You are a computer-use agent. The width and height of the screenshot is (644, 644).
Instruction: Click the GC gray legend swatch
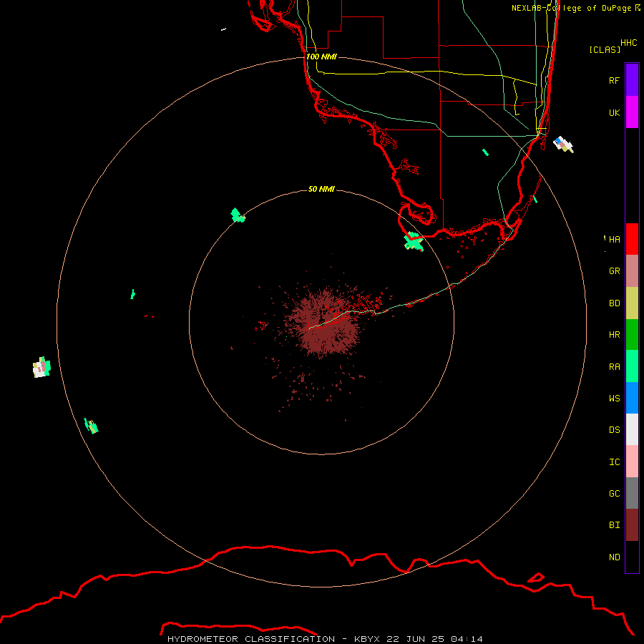632,493
